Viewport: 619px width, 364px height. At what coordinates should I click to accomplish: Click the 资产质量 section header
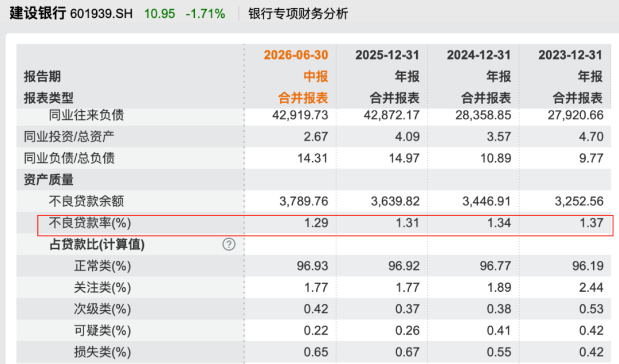pos(49,179)
